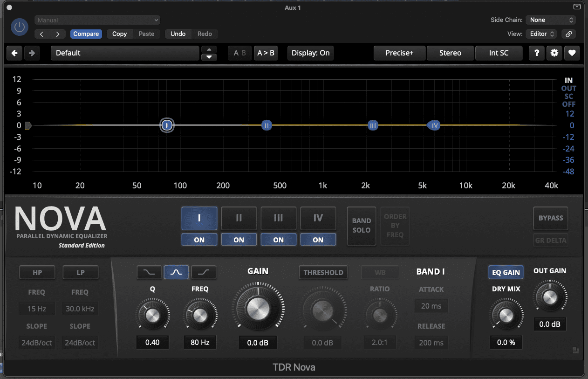Click the Paste button
The image size is (588, 379).
(x=146, y=34)
